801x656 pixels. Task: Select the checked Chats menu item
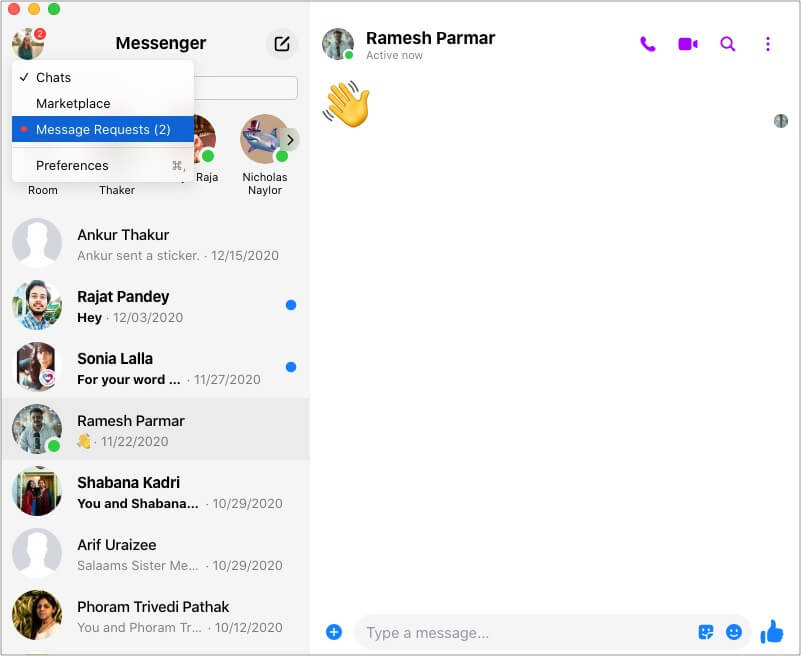click(x=103, y=78)
